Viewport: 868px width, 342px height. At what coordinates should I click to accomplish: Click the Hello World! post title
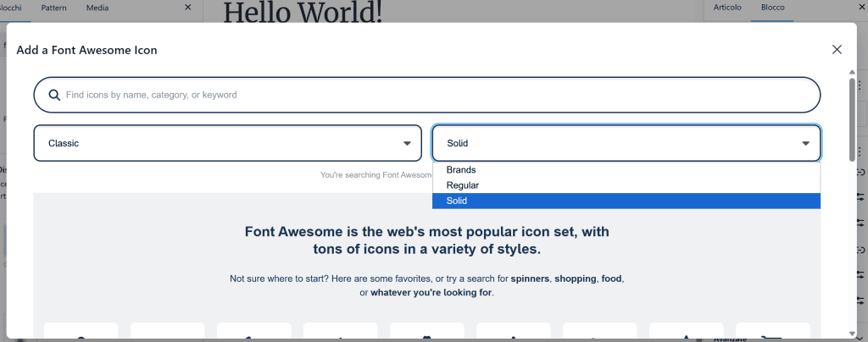(x=303, y=11)
